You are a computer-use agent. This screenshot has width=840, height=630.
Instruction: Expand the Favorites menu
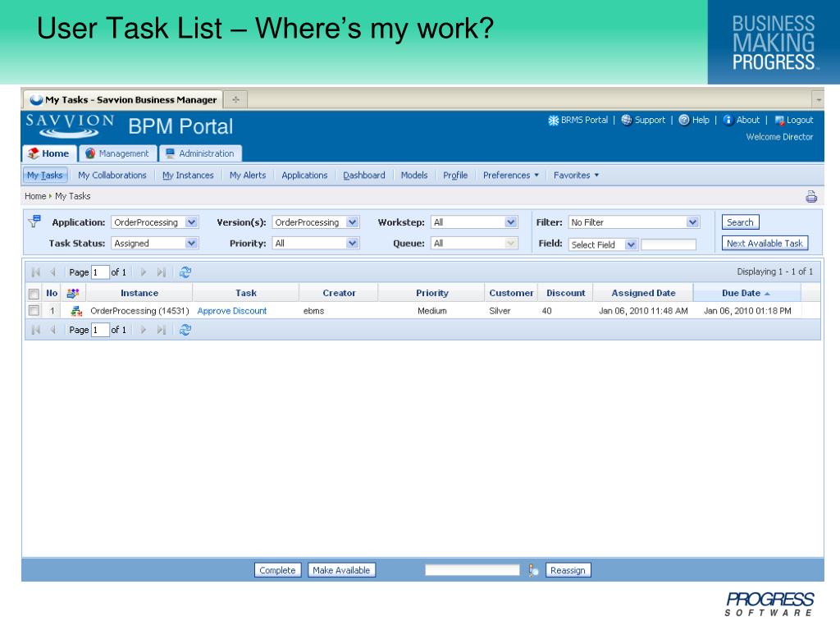pyautogui.click(x=577, y=176)
